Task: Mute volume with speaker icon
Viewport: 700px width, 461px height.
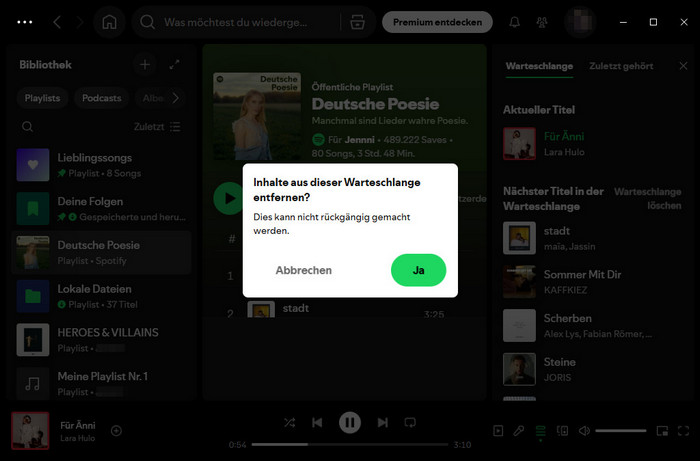Action: click(x=584, y=431)
